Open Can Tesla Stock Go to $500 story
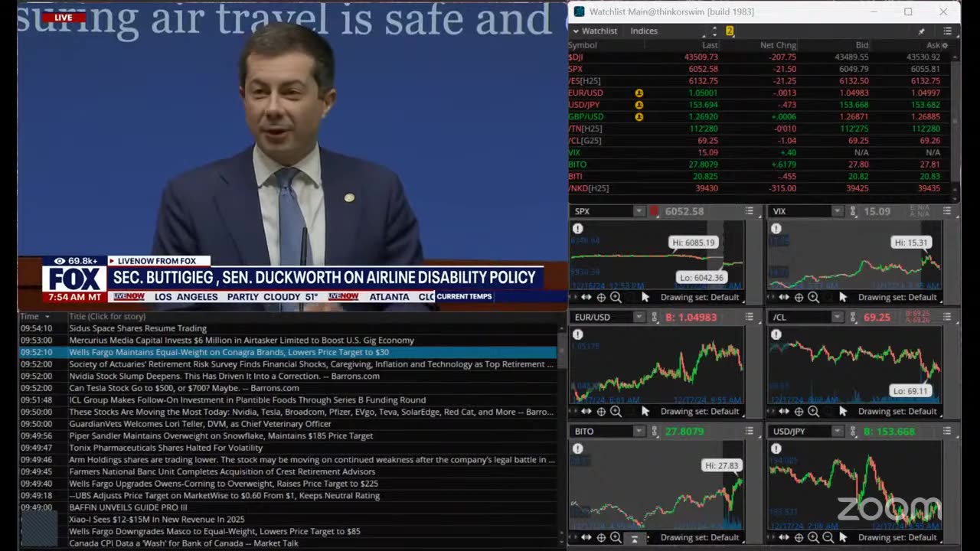The width and height of the screenshot is (980, 551). 184,388
